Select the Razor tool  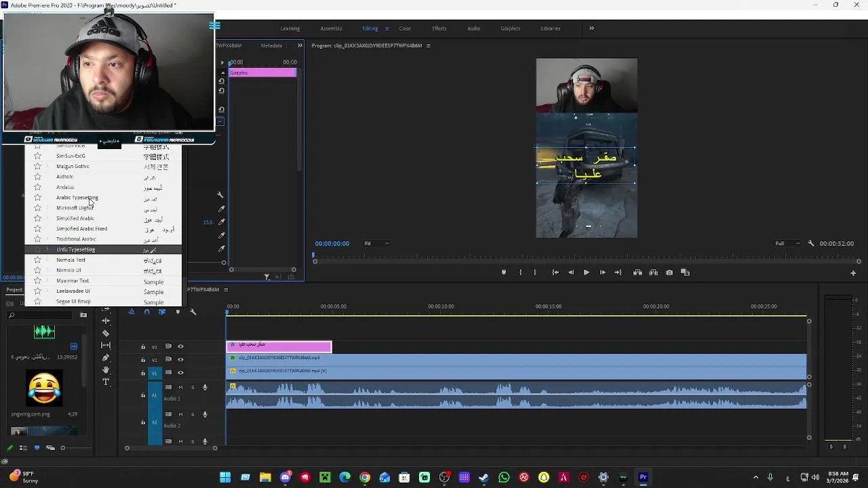tap(106, 333)
